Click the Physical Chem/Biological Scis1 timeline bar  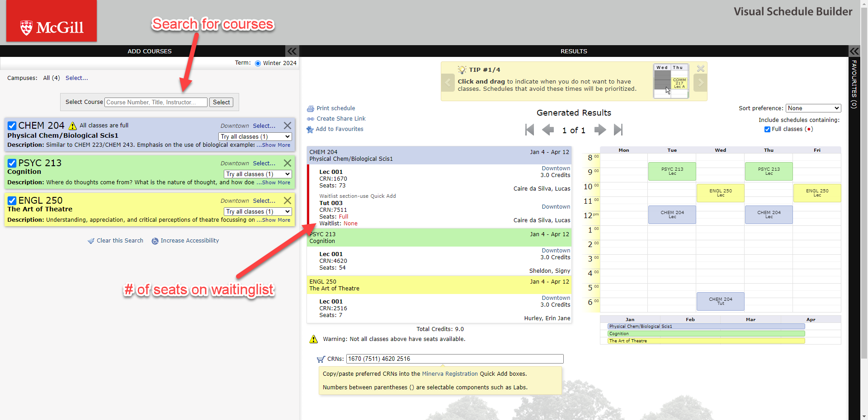pos(706,327)
